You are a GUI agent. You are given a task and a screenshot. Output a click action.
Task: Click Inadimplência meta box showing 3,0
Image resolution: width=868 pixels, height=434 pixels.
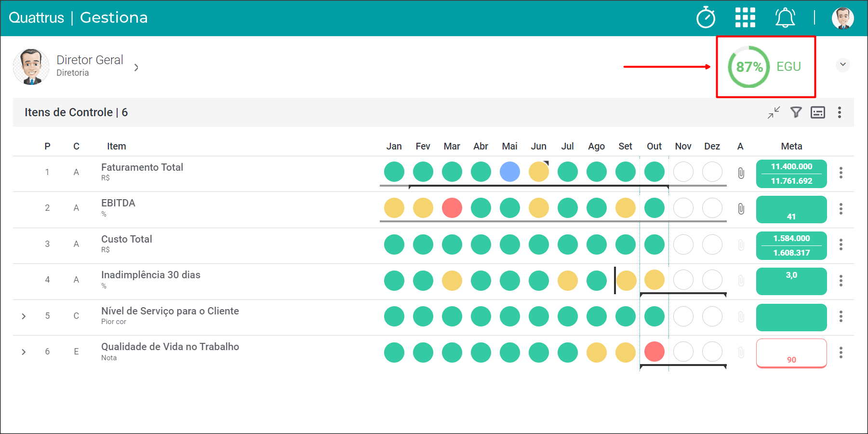coord(791,281)
